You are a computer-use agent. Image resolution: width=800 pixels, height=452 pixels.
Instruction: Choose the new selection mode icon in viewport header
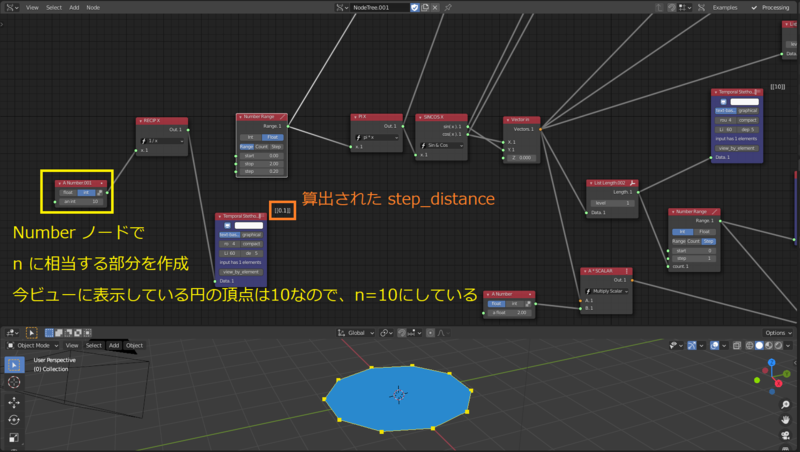click(49, 333)
